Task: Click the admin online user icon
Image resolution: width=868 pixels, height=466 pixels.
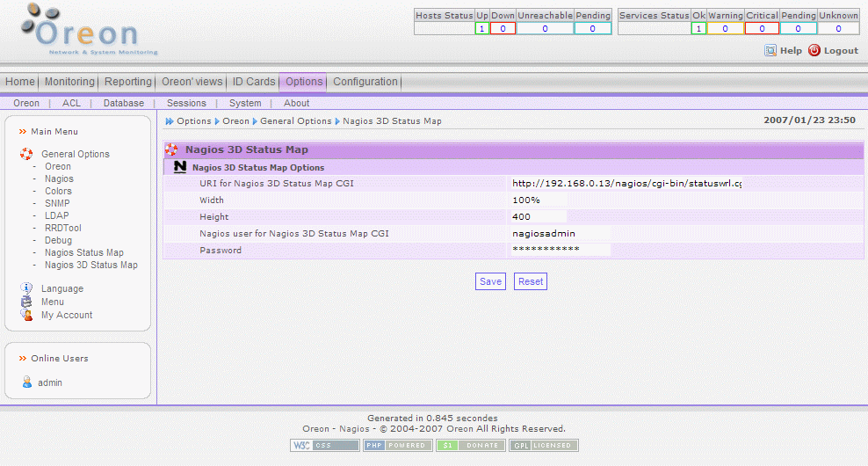Action: pos(27,382)
